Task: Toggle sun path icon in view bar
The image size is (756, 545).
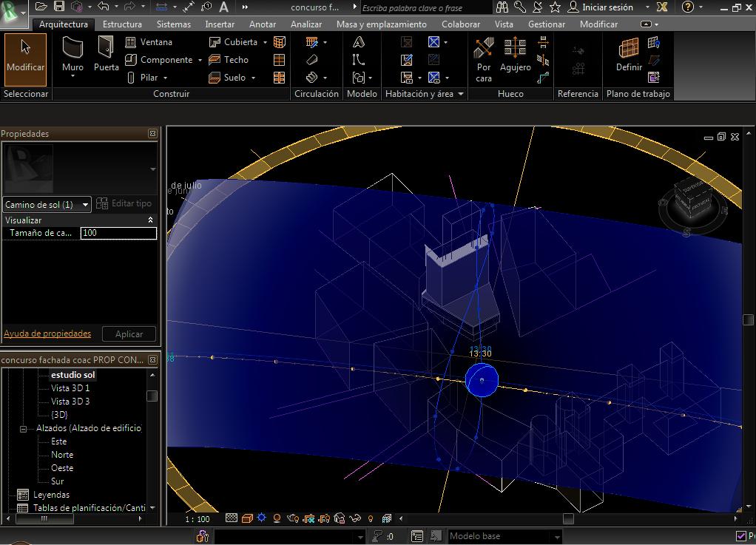Action: [x=261, y=518]
